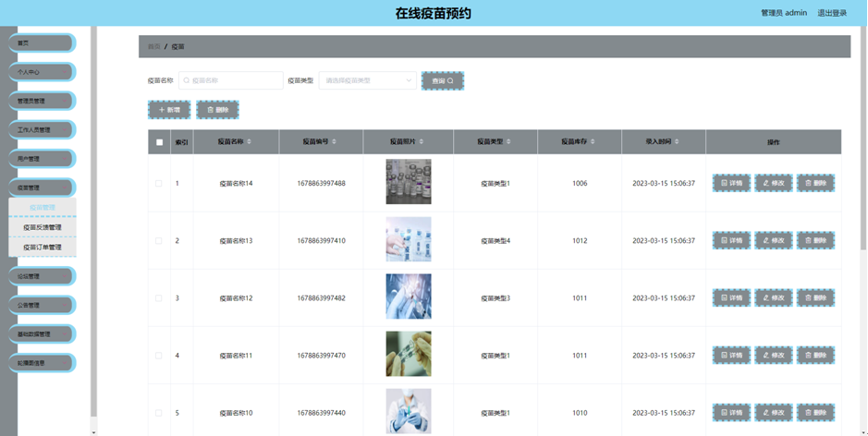Click 删除 for 疫苗名称10

point(815,413)
